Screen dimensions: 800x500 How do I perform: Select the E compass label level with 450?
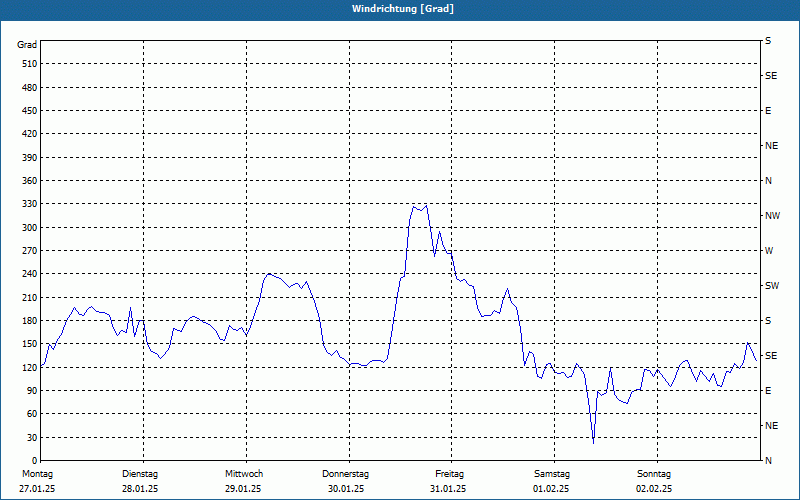click(768, 111)
